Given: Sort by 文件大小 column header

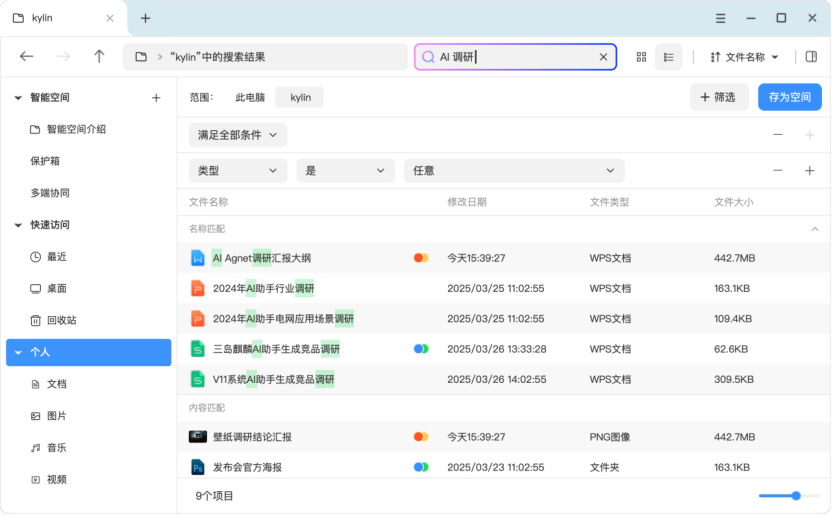Looking at the screenshot, I should point(733,202).
